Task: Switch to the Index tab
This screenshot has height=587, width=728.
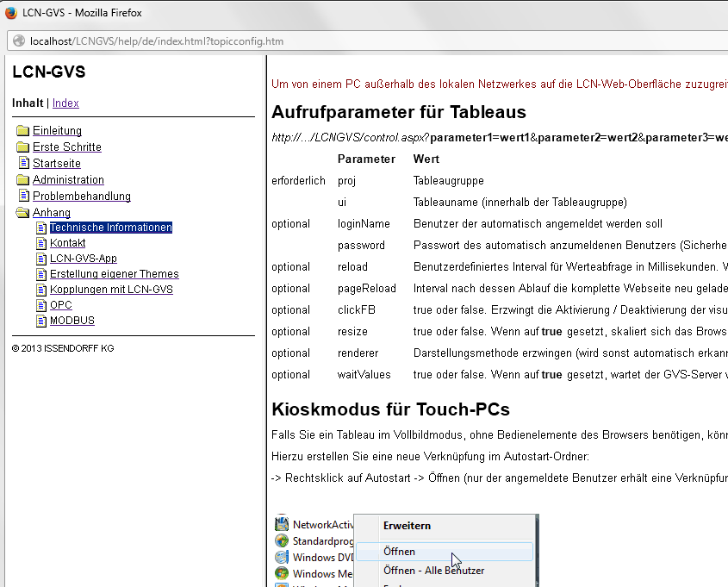Action: point(65,103)
